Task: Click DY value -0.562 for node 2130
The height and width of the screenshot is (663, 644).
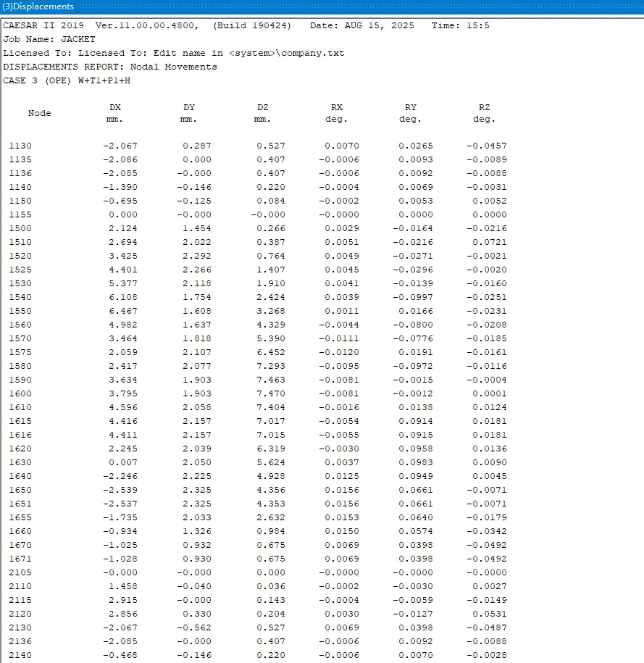Action: (193, 628)
